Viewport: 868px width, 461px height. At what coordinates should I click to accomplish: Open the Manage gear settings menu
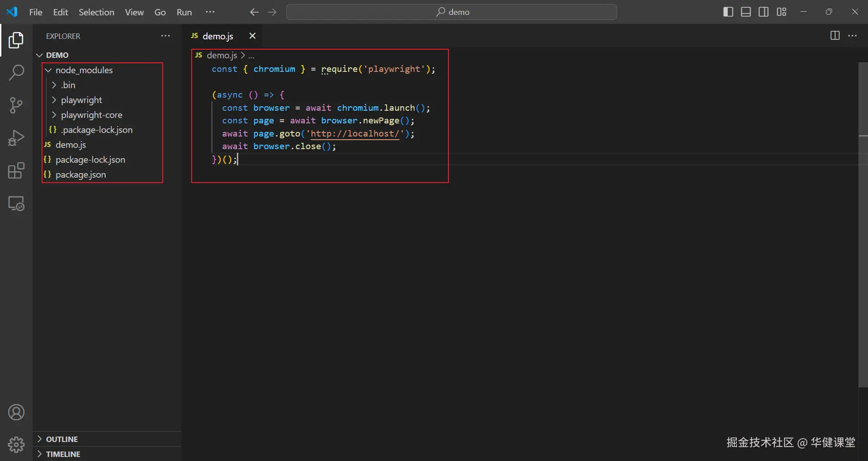tap(16, 445)
